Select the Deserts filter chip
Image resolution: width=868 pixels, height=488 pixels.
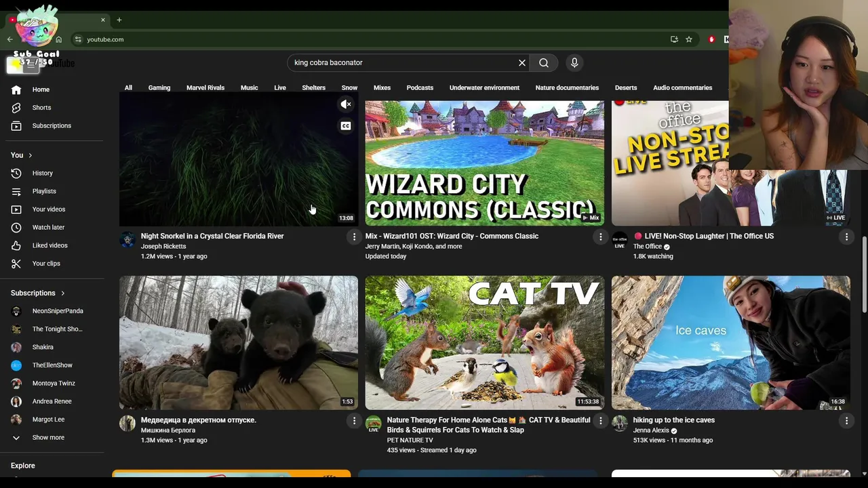pos(626,88)
